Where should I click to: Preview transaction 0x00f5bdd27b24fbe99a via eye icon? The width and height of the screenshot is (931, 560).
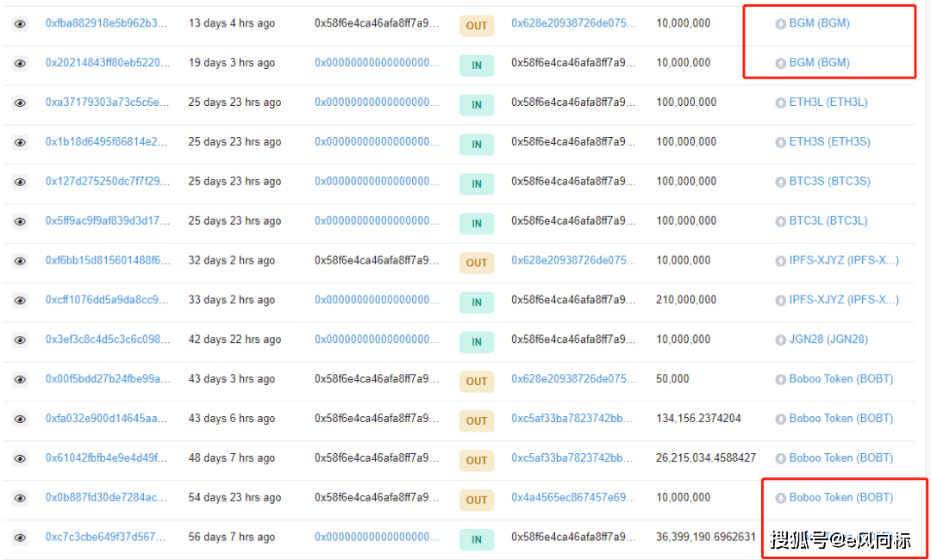click(x=20, y=379)
